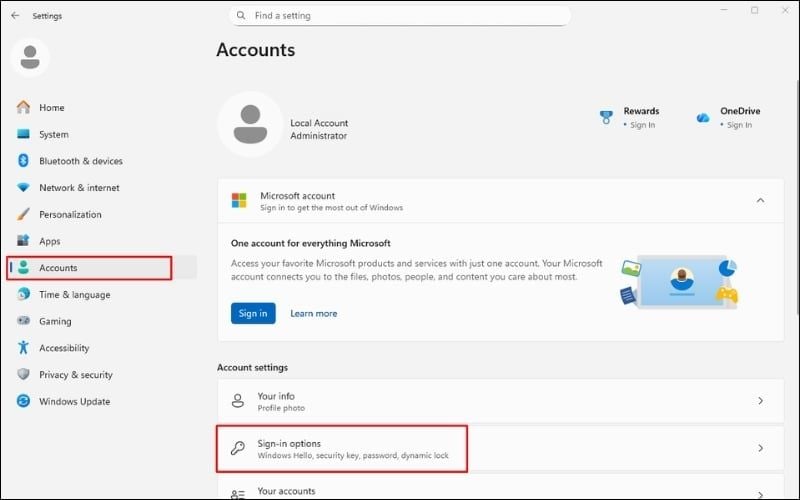Select Accounts in the sidebar
Image resolution: width=800 pixels, height=500 pixels.
pyautogui.click(x=102, y=268)
